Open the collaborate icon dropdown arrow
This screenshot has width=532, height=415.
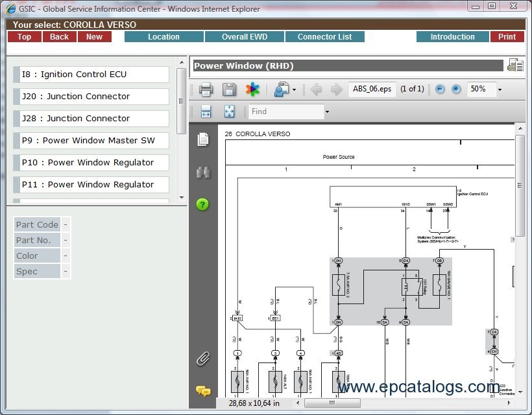click(x=294, y=90)
